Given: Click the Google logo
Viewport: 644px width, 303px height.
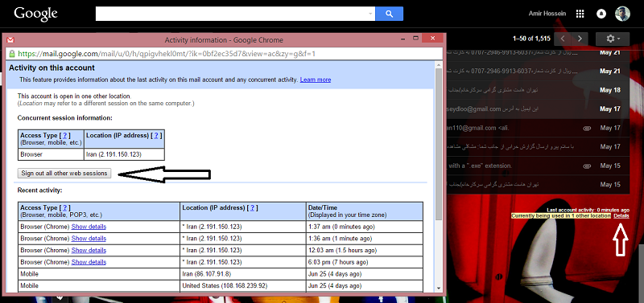Looking at the screenshot, I should point(35,14).
